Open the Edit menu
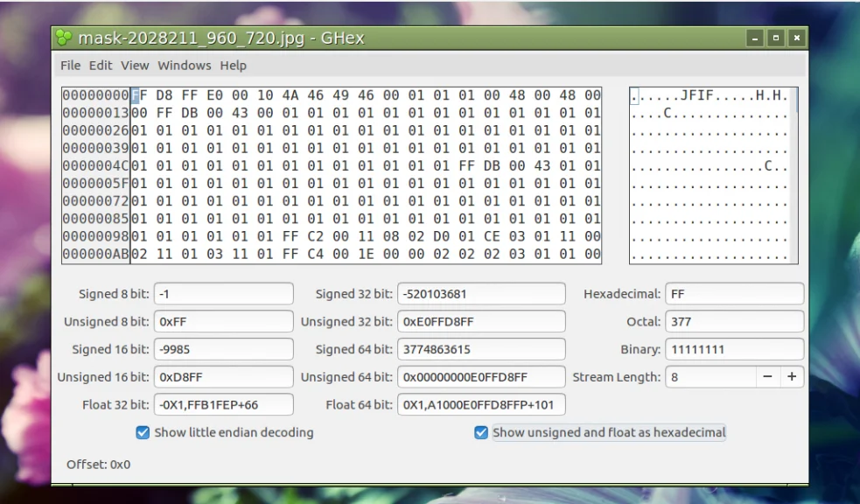Screen dimensions: 860x504 (101, 66)
